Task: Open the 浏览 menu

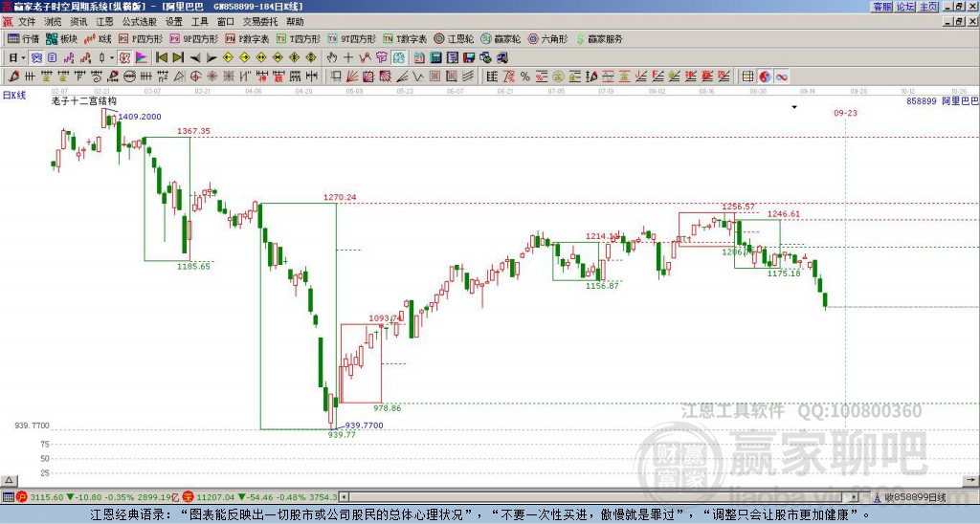Action: pos(54,22)
